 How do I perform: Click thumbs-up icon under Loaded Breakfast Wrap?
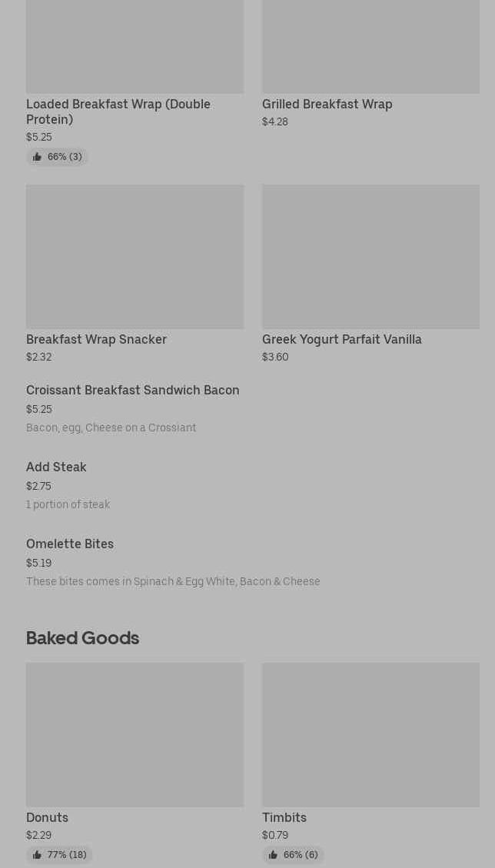[x=37, y=157]
